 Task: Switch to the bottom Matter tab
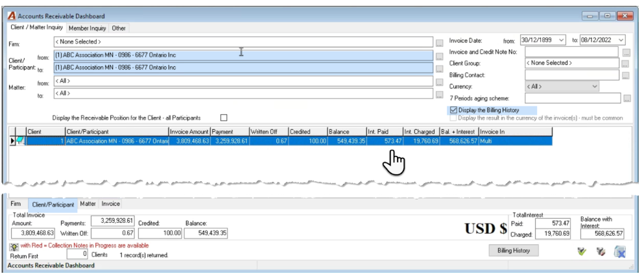[x=88, y=204]
